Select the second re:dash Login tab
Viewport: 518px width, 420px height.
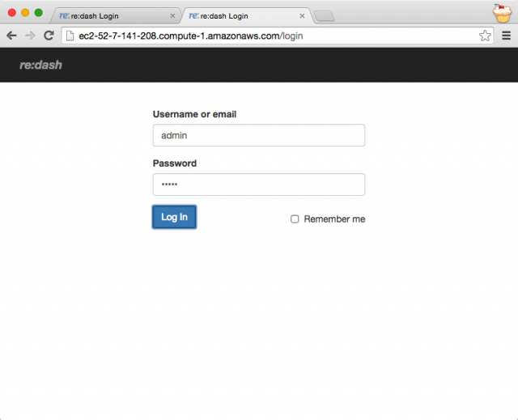(245, 16)
